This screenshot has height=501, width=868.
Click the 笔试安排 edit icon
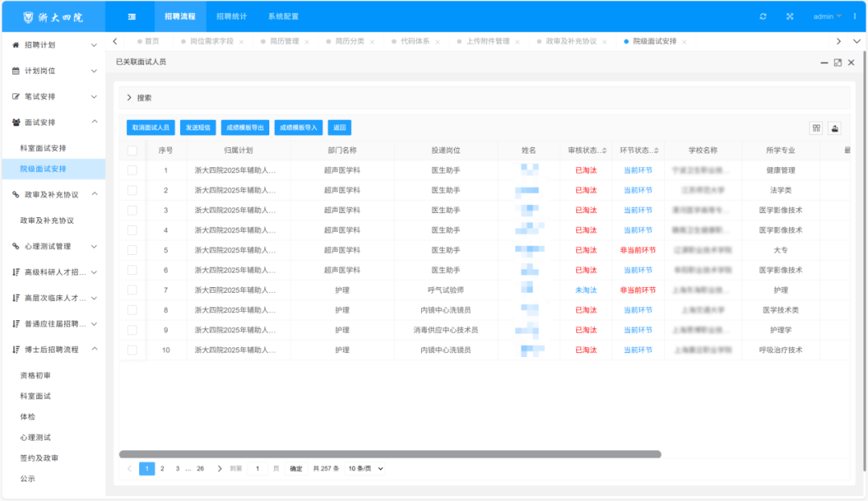(x=15, y=97)
